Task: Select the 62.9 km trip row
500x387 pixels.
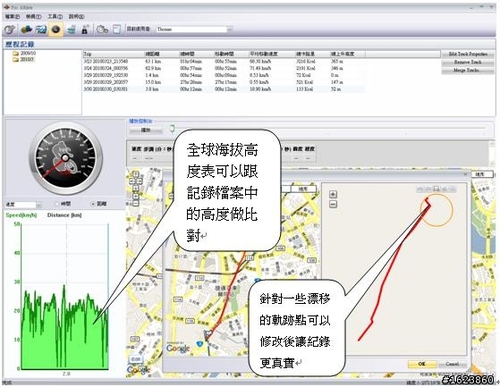Action: pyautogui.click(x=223, y=68)
